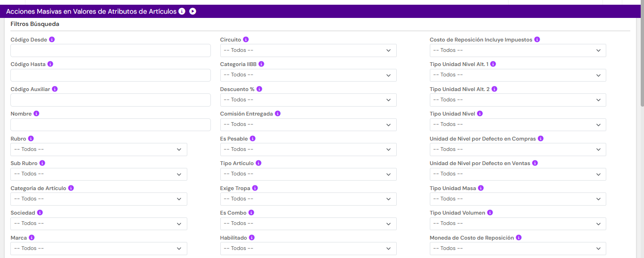The image size is (644, 258).
Task: Click the info icon next to Código Hasta
Action: click(x=50, y=64)
